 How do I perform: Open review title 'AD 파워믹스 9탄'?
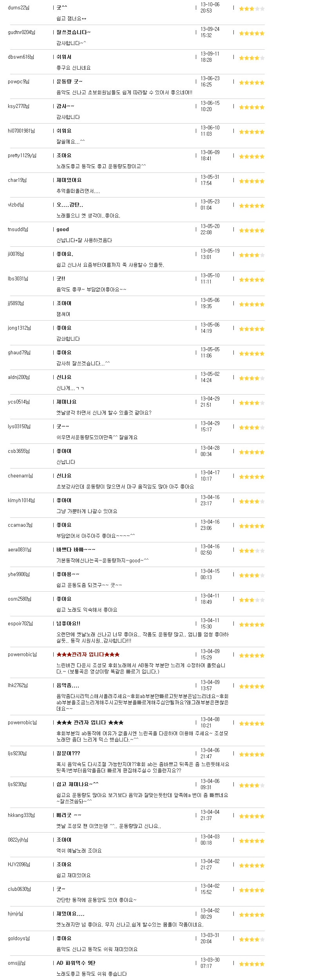(76, 963)
